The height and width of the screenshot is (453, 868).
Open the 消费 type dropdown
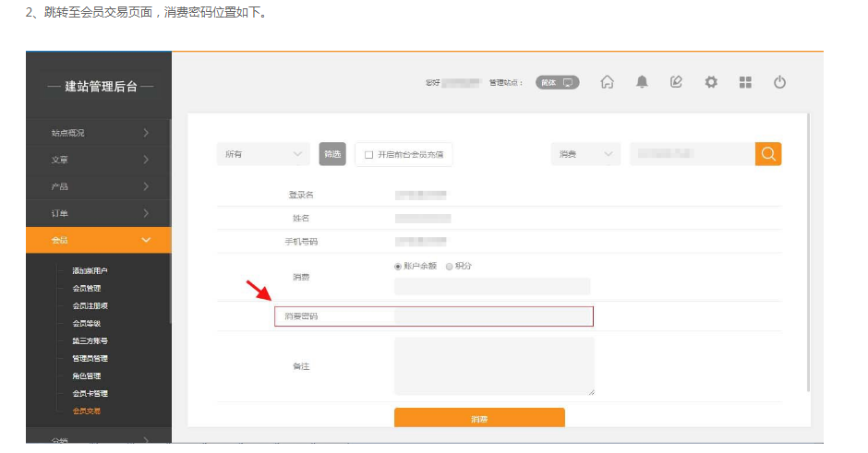pos(585,154)
